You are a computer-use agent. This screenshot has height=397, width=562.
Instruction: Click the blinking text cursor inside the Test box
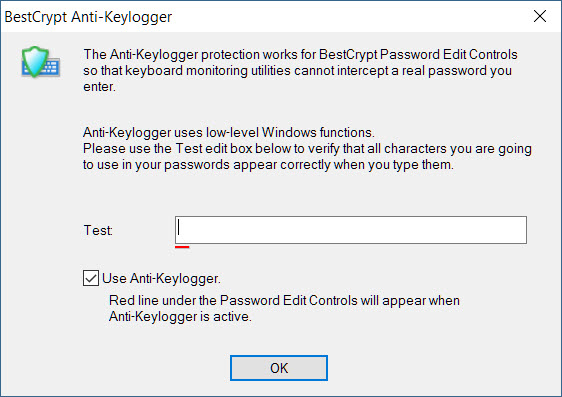(x=179, y=227)
